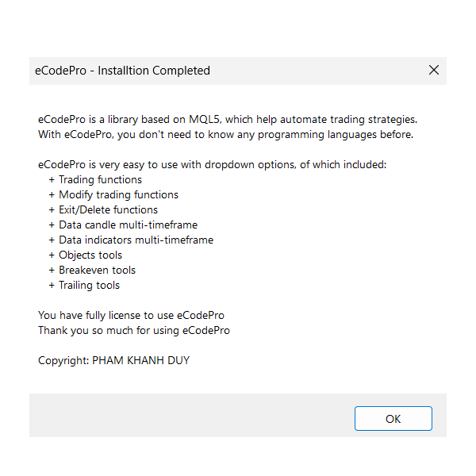Click the Copyright label text
Viewport: 476px width, 476px height.
tap(63, 360)
